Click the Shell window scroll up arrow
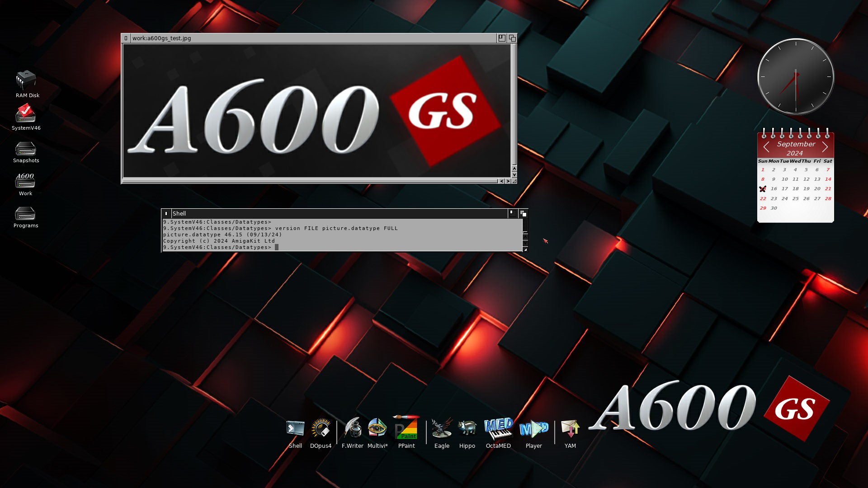The image size is (868, 488). [525, 237]
